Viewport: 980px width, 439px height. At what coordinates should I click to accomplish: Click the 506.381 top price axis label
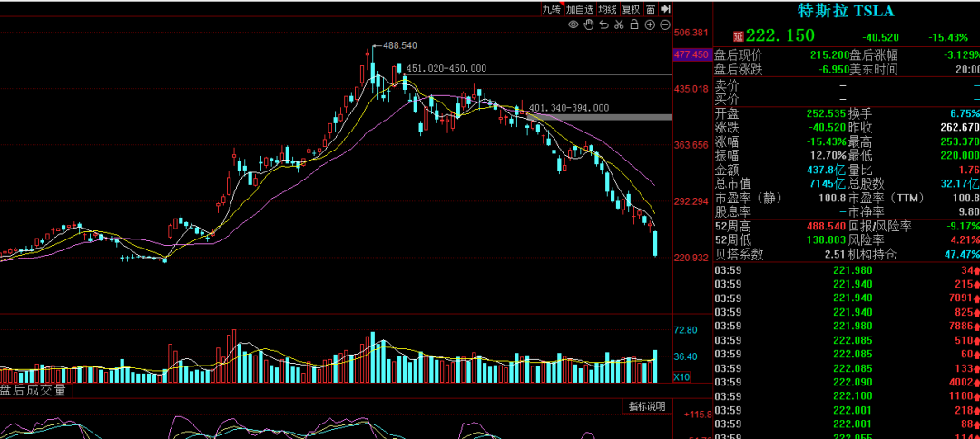click(691, 33)
